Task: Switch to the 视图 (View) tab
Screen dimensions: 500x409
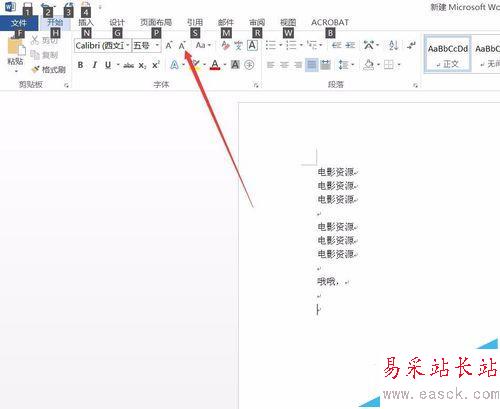Action: pyautogui.click(x=288, y=22)
